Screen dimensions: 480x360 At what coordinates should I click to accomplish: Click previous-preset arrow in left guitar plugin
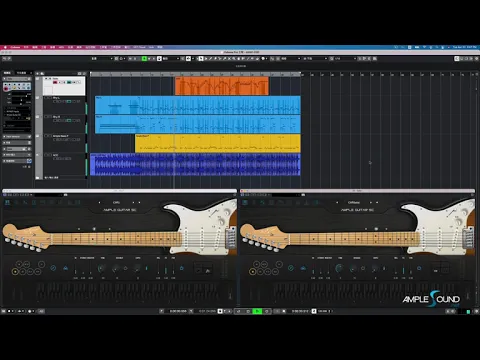pyautogui.click(x=99, y=202)
